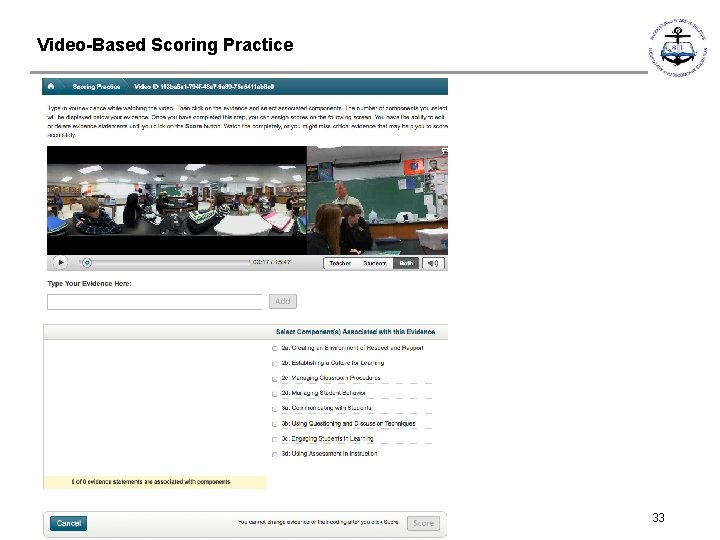Viewport: 720px width, 540px height.
Task: Check 3c Engaging Students in Learning
Action: tap(275, 439)
